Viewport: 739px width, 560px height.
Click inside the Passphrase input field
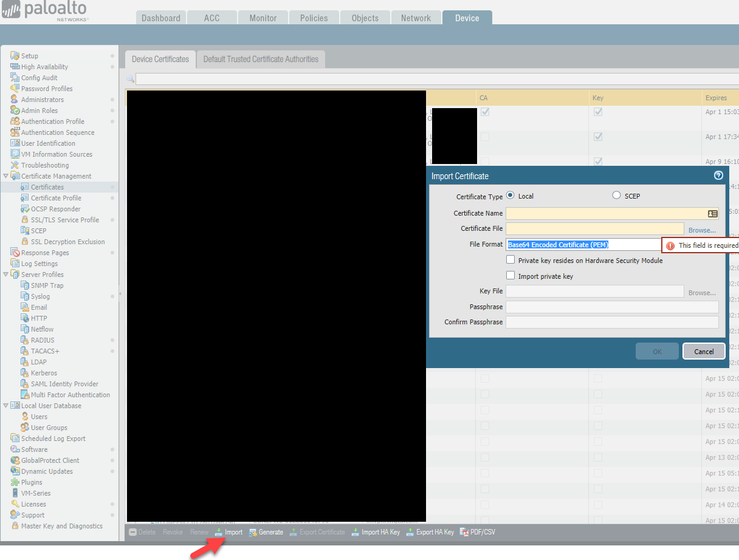[x=611, y=307]
